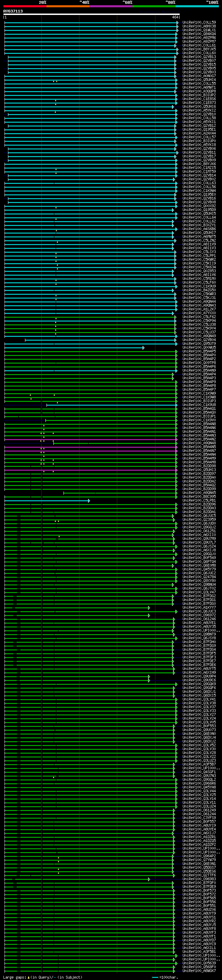
Task: Click the red 20% identity legend segment
Action: click(x=25, y=6)
